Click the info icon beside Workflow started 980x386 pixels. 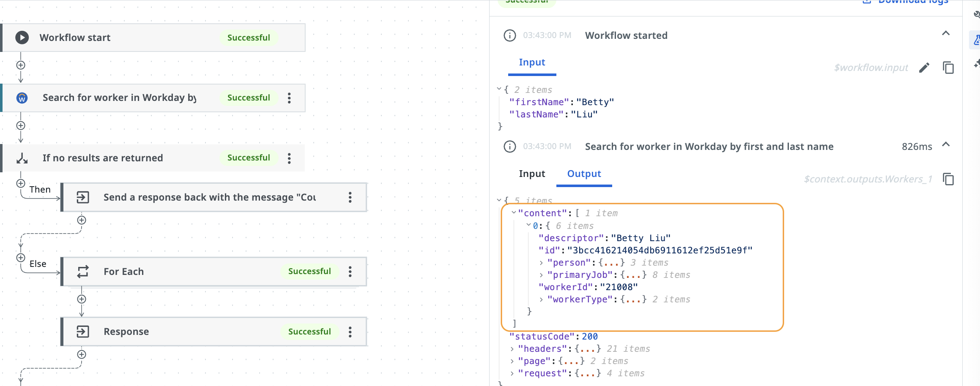click(x=509, y=35)
